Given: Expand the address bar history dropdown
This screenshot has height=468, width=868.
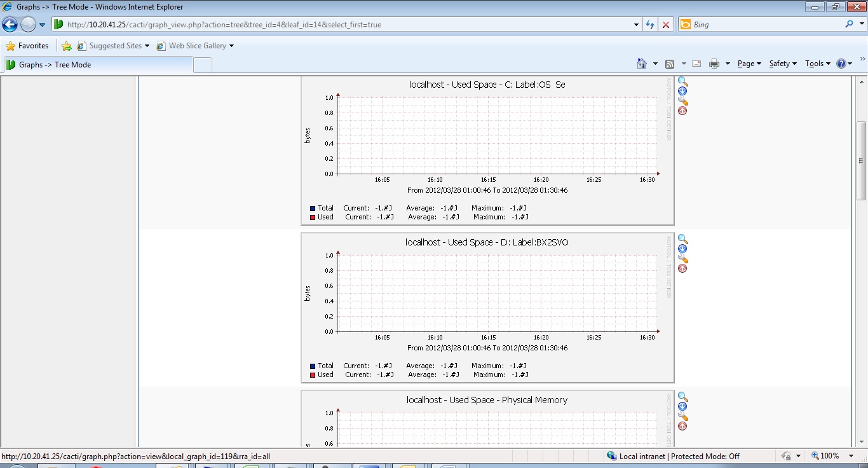Looking at the screenshot, I should (637, 25).
